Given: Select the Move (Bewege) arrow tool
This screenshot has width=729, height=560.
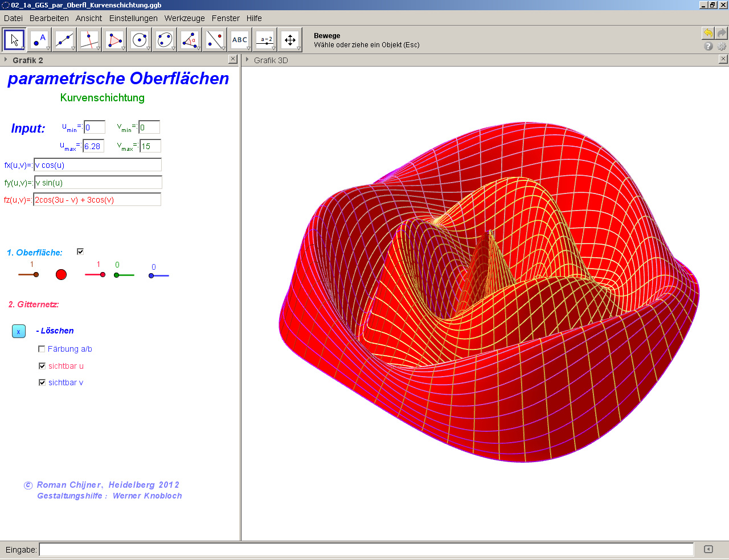Looking at the screenshot, I should tap(15, 40).
